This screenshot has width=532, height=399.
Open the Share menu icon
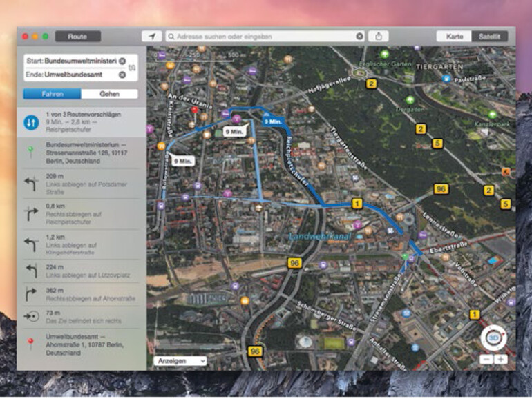379,37
